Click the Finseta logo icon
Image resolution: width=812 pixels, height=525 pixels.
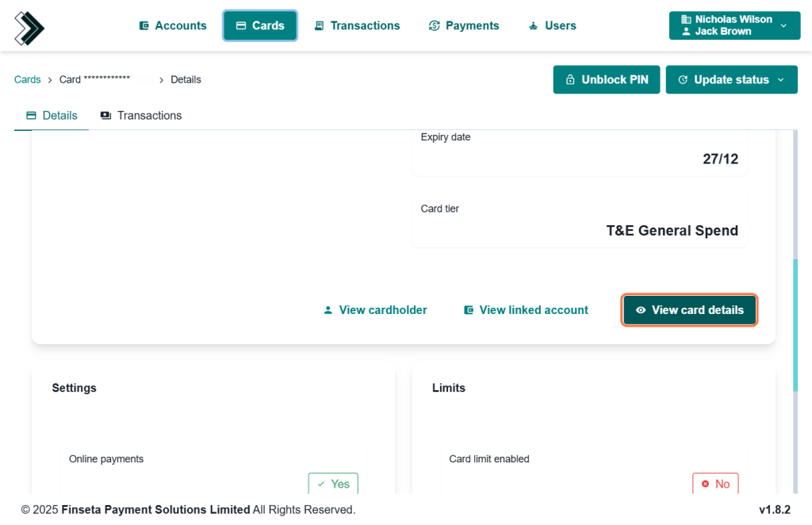coord(29,28)
